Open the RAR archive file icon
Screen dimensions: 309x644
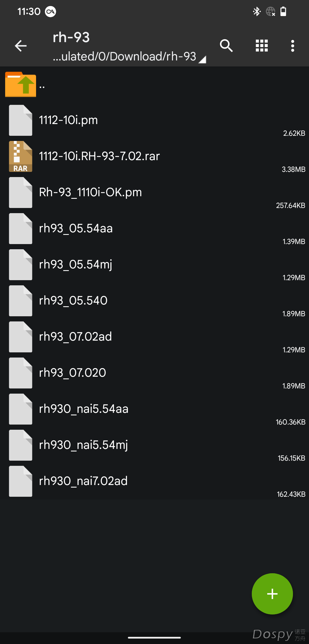(21, 156)
